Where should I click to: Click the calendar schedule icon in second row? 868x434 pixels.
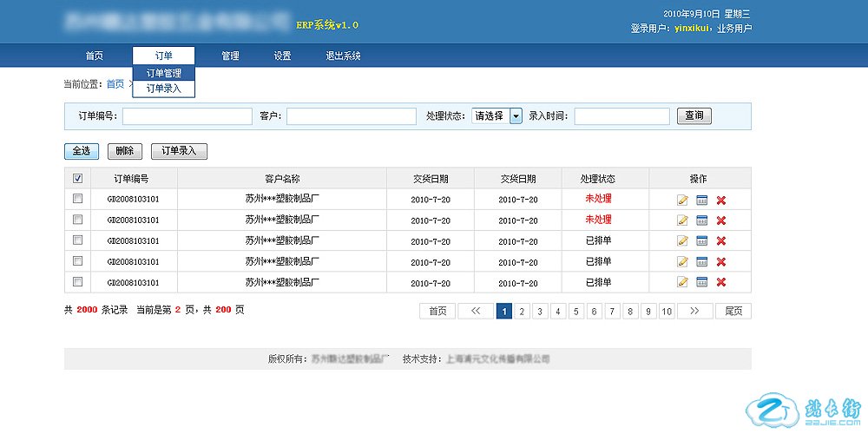pos(701,220)
